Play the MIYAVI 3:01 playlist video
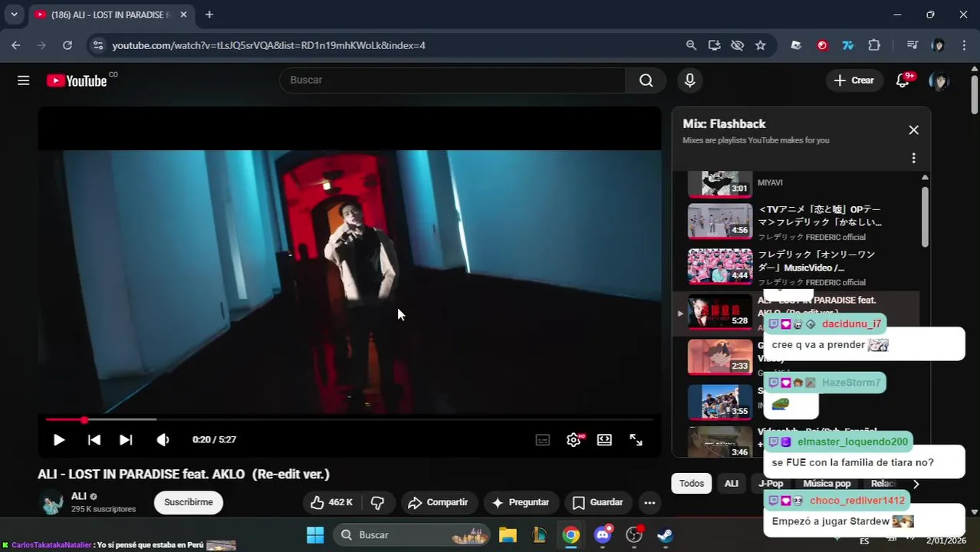980x552 pixels. coord(720,183)
